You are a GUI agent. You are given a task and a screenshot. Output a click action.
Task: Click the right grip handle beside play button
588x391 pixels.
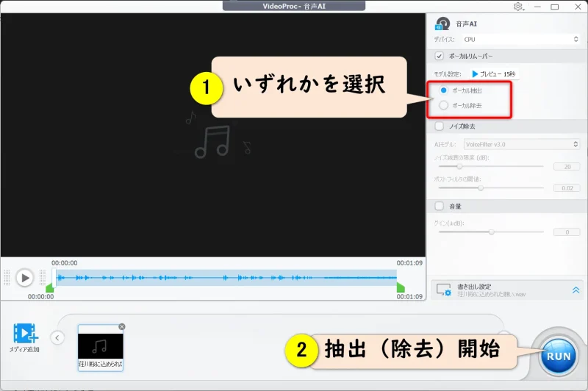coord(43,278)
